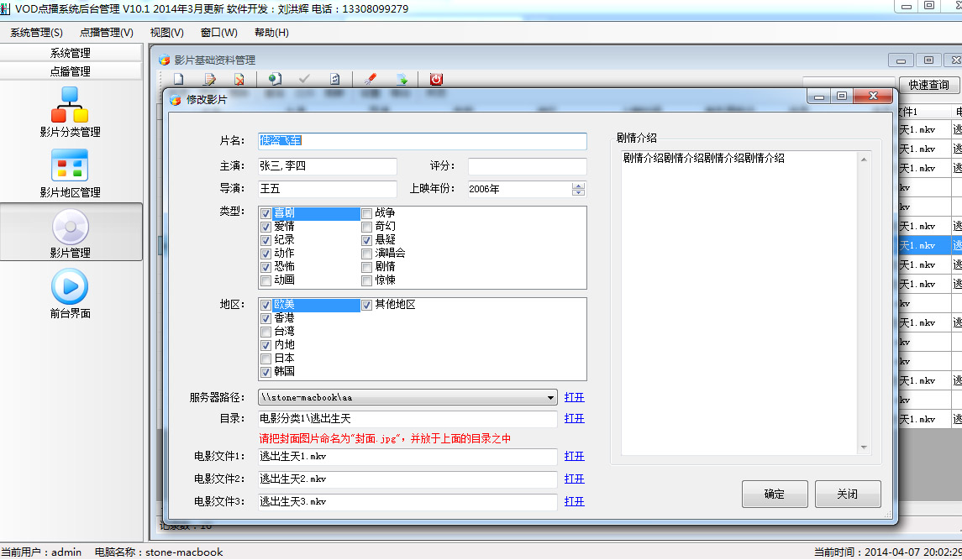Launch 前台界面 from the sidebar

pyautogui.click(x=70, y=293)
